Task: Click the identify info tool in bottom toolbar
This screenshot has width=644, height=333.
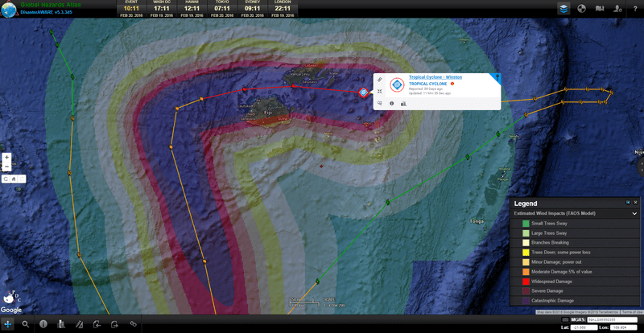Action: 43,324
